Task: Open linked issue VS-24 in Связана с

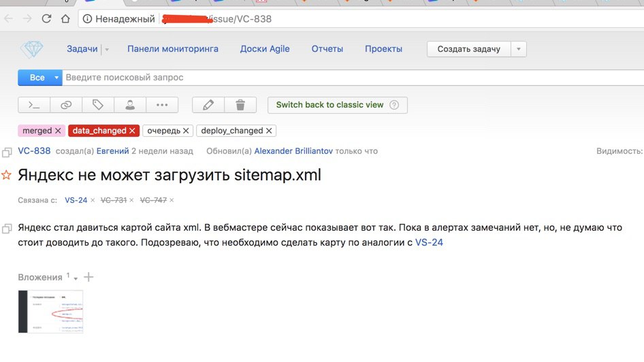Action: click(x=76, y=200)
